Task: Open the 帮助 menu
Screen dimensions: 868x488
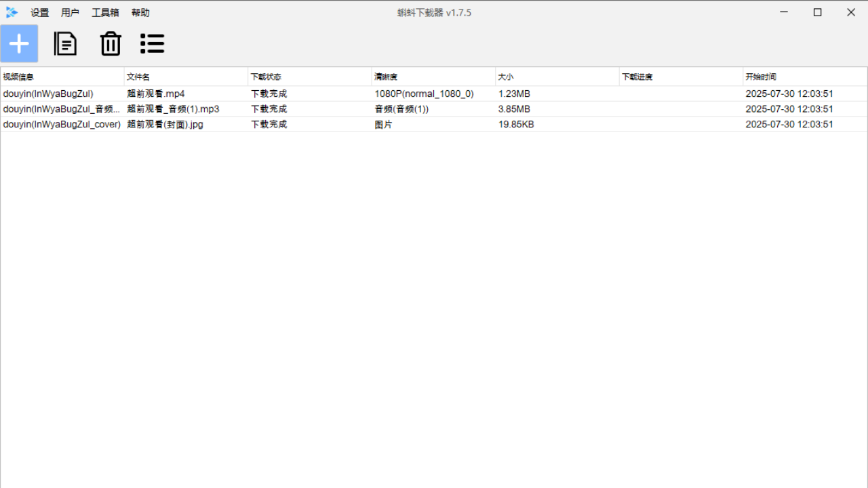Action: pyautogui.click(x=140, y=13)
